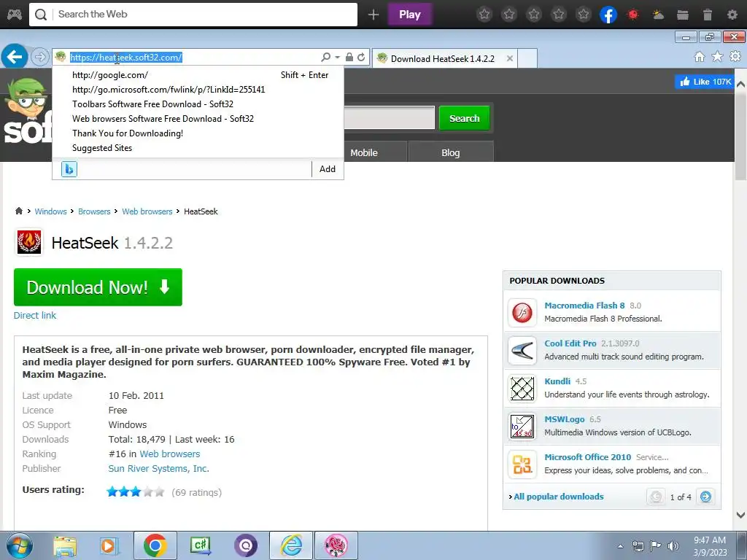Click the green Search button

465,118
